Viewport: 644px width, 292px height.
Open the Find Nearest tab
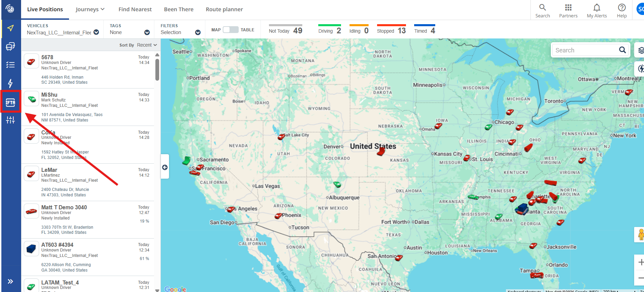(135, 9)
